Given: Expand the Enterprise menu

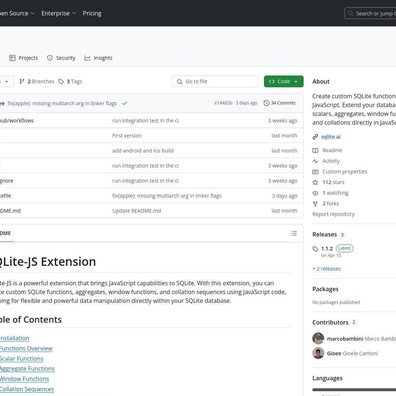Looking at the screenshot, I should click(x=59, y=13).
